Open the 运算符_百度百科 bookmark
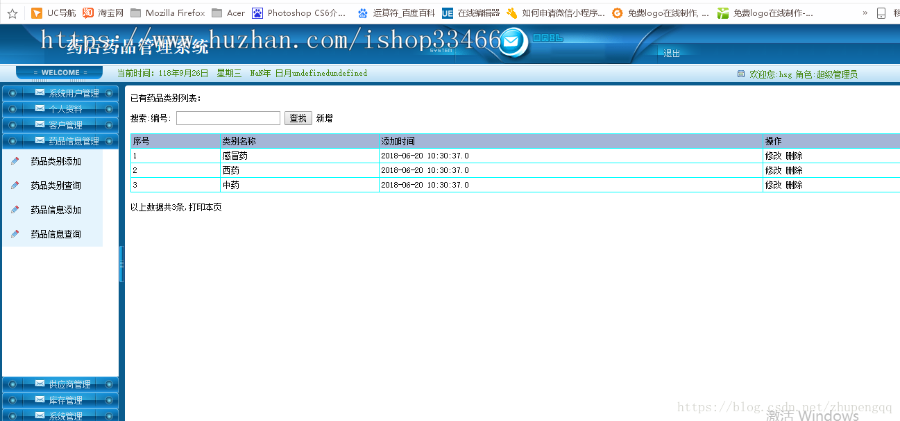Viewport: 900px width, 421px height. pos(396,13)
